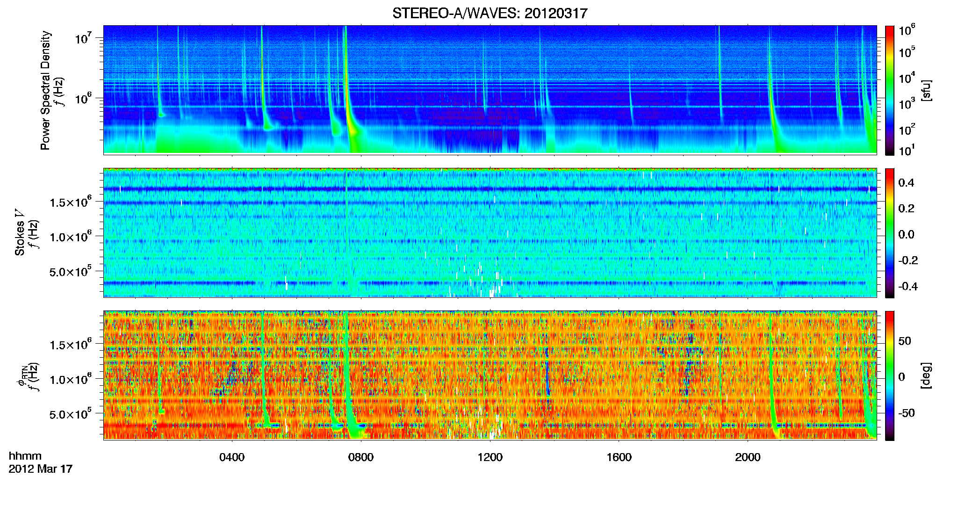Image resolution: width=980 pixels, height=505 pixels.
Task: Pick the "2000" time tick label
Action: tap(748, 457)
